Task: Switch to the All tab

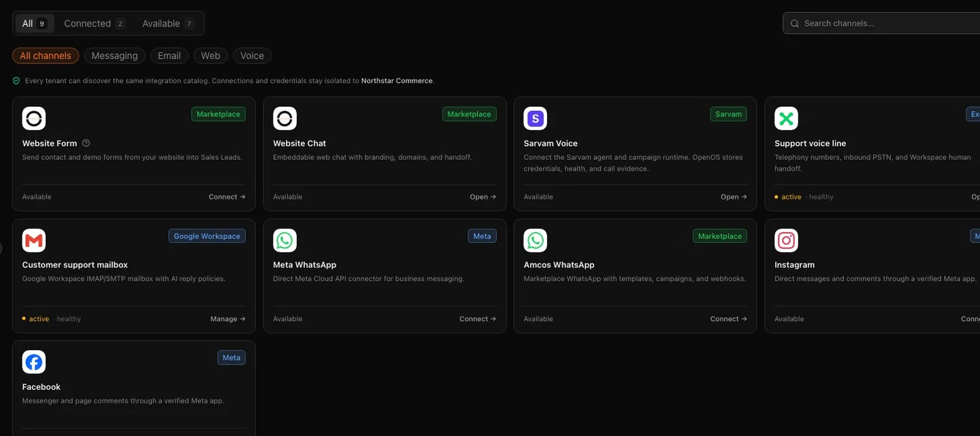Action: pyautogui.click(x=35, y=23)
